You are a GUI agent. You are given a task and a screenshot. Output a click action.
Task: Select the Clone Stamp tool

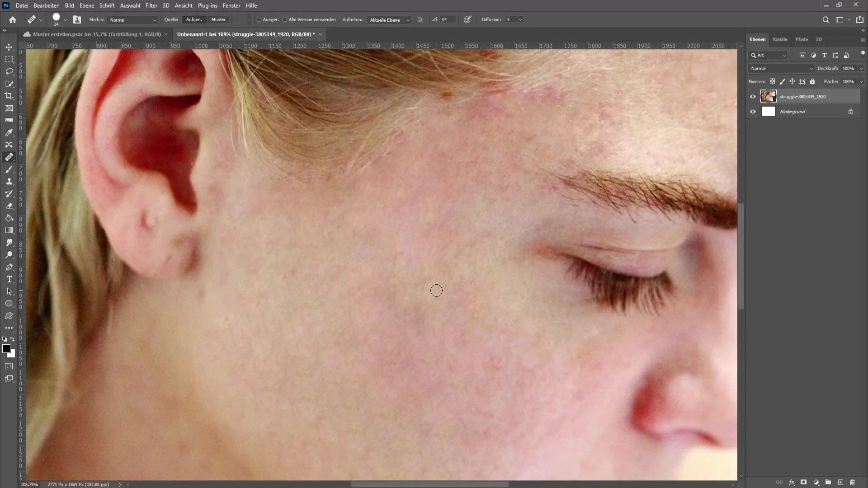[9, 181]
